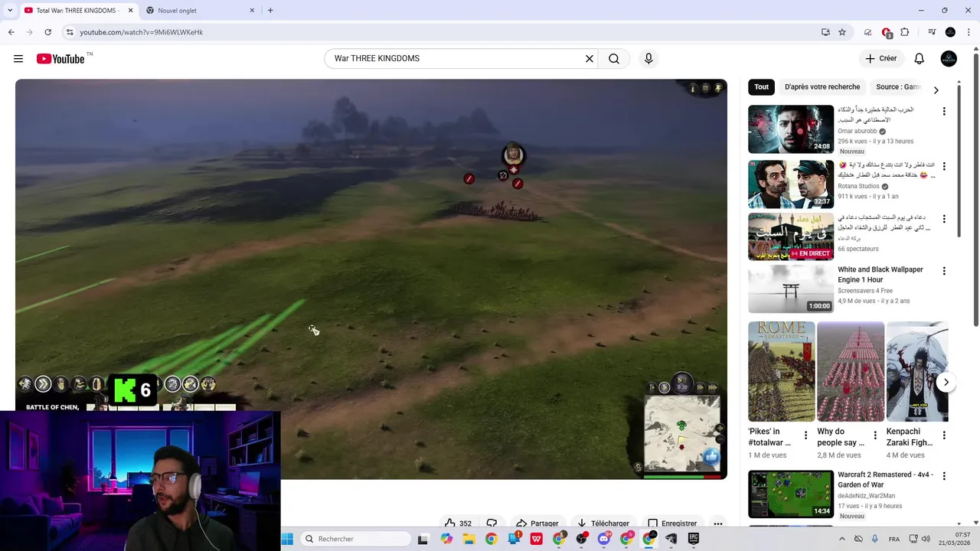This screenshot has height=551, width=980.
Task: Open the red extension with badge
Action: (x=887, y=32)
